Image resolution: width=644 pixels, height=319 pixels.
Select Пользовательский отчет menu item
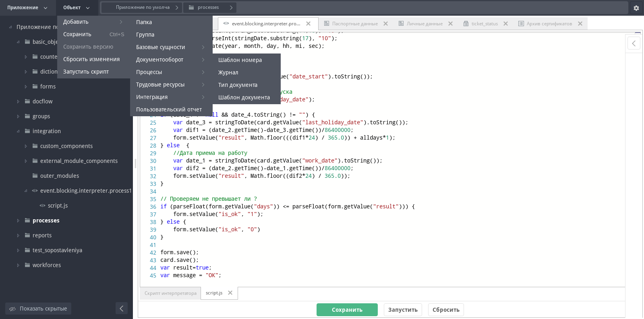click(x=171, y=109)
